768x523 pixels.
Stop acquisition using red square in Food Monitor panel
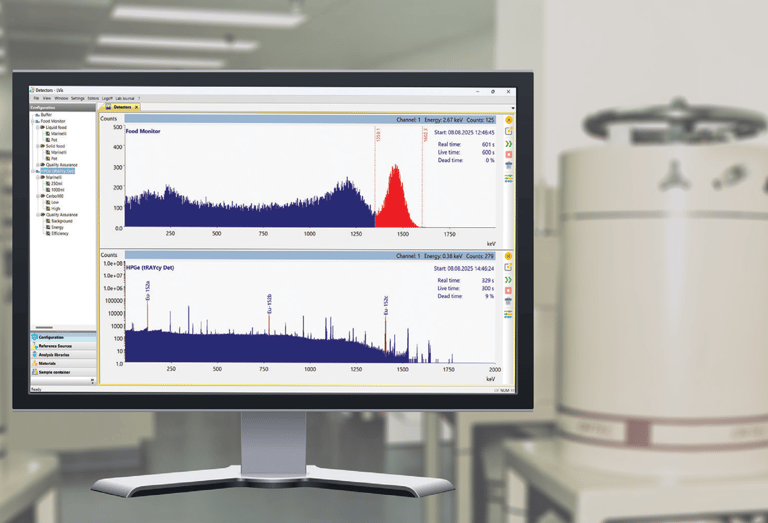coord(508,154)
